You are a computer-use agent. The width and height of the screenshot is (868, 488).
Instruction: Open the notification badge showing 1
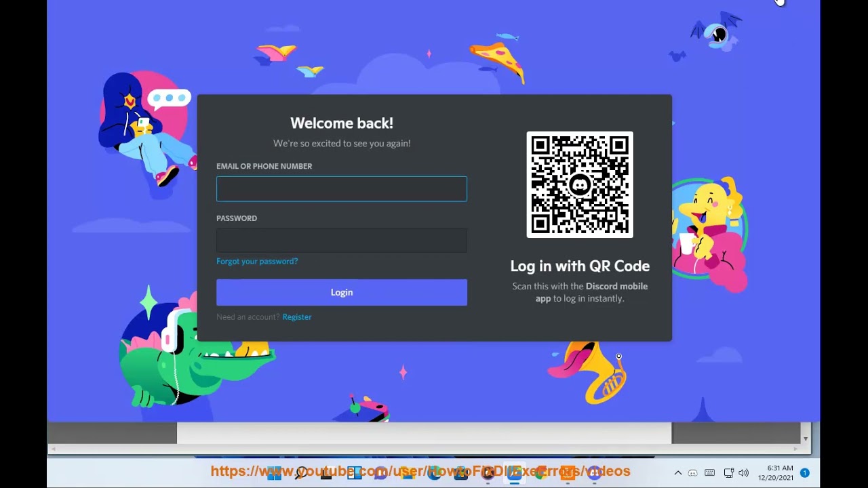805,473
